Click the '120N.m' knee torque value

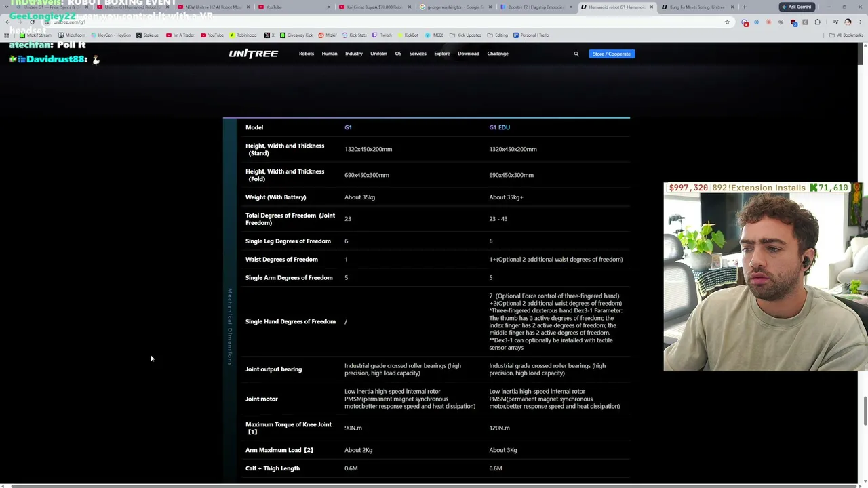(x=499, y=428)
